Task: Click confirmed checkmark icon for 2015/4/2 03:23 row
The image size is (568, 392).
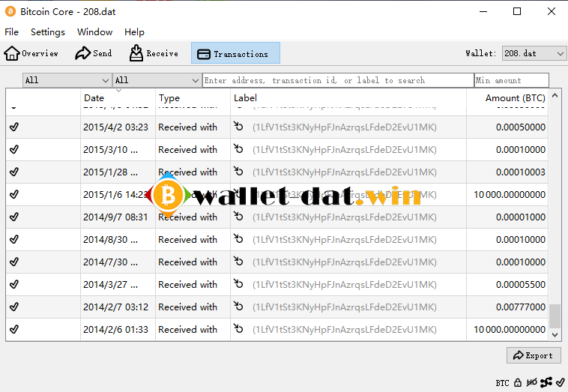Action: tap(14, 127)
